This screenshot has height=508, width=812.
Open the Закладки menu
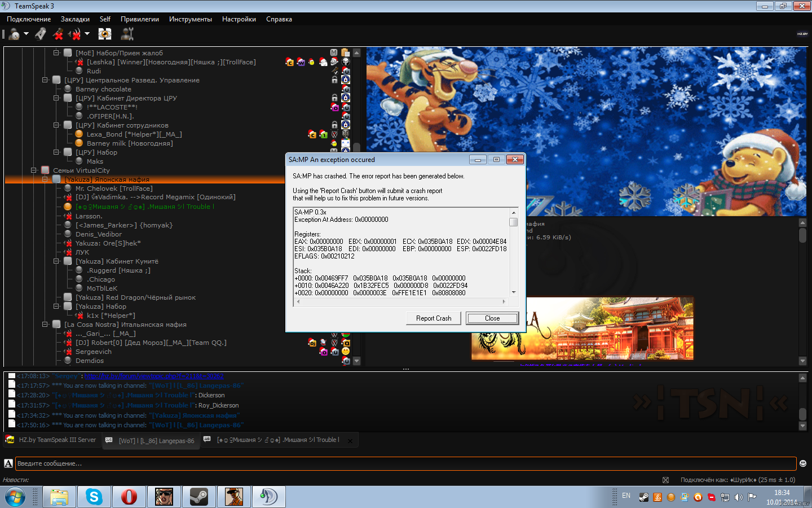click(75, 19)
